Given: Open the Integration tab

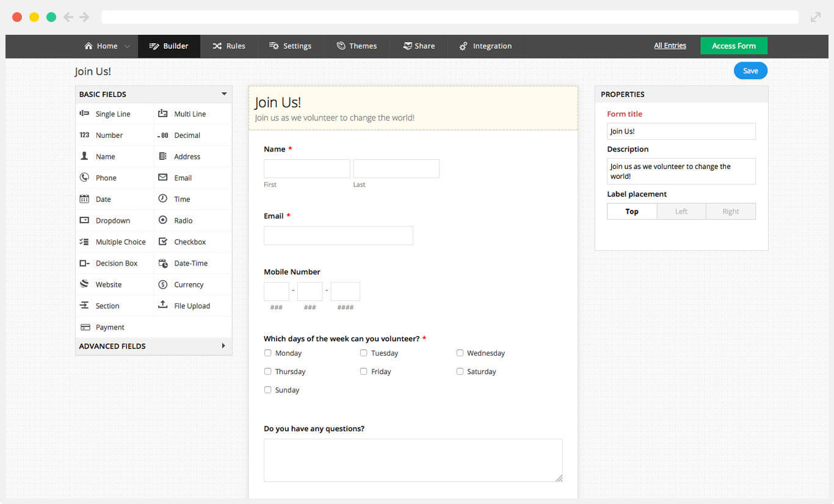Looking at the screenshot, I should (485, 46).
